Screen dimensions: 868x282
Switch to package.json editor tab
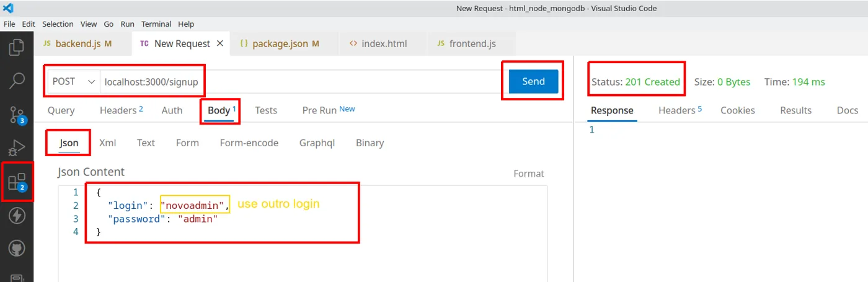tap(285, 43)
